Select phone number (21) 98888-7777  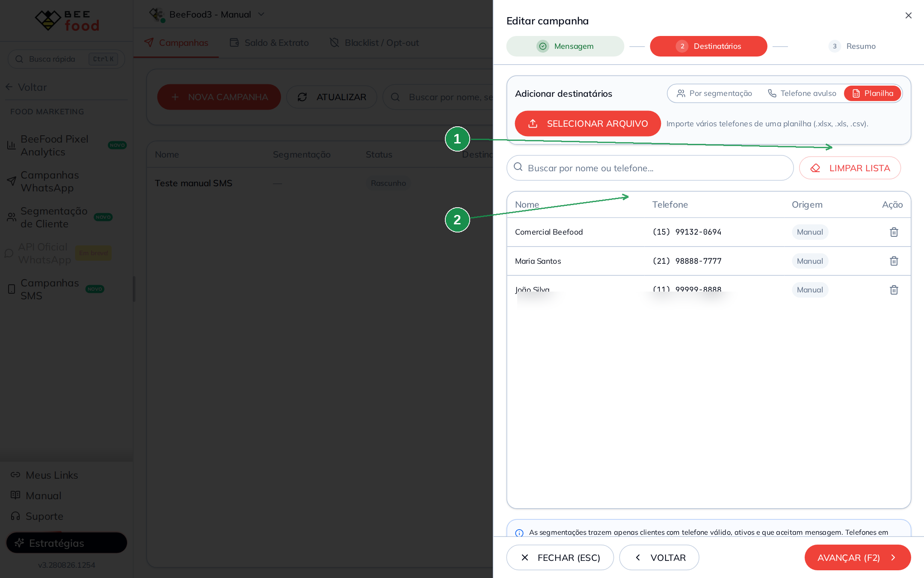point(687,261)
